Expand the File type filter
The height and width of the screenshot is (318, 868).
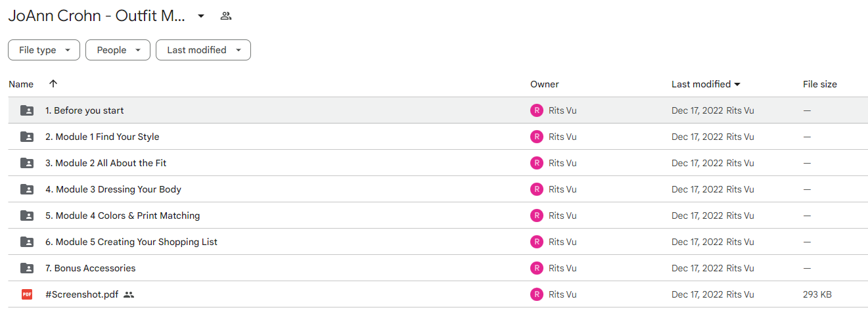(x=44, y=50)
